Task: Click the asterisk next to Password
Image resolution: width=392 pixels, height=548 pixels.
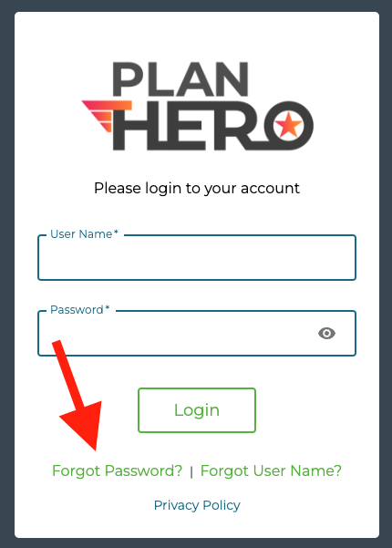Action: (108, 307)
